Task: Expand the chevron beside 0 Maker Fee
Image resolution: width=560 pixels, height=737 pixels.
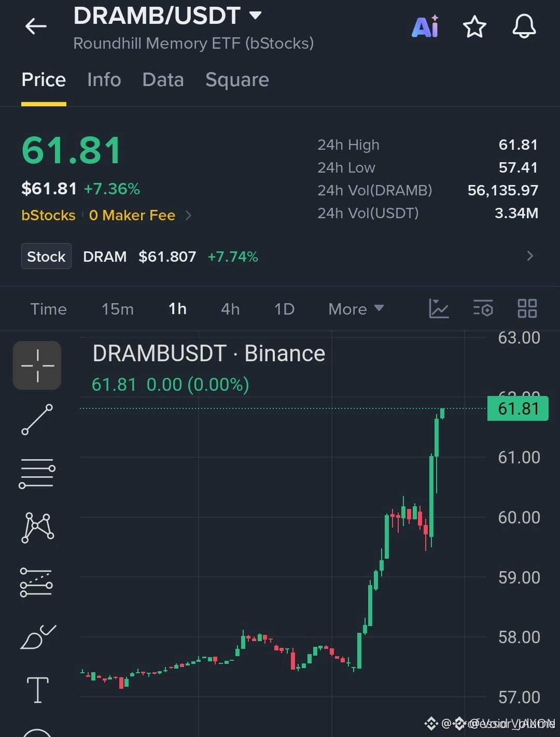Action: click(188, 215)
